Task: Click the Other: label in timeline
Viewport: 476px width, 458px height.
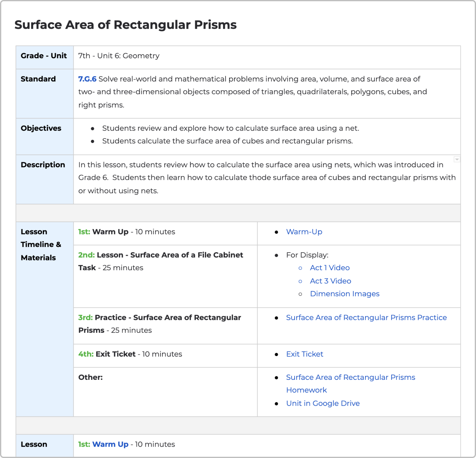Action: 90,377
